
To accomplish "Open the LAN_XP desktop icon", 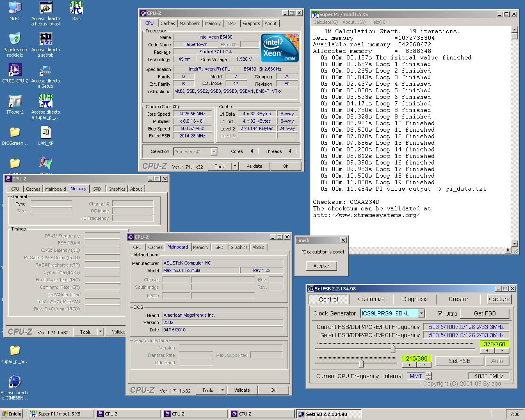I will pyautogui.click(x=46, y=132).
